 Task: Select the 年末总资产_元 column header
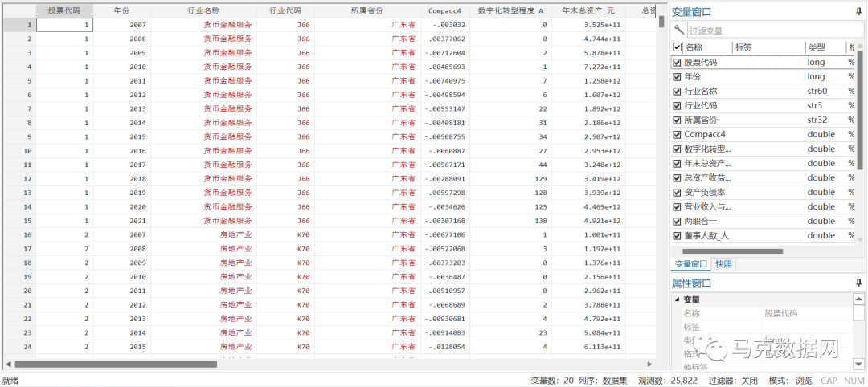pyautogui.click(x=588, y=10)
